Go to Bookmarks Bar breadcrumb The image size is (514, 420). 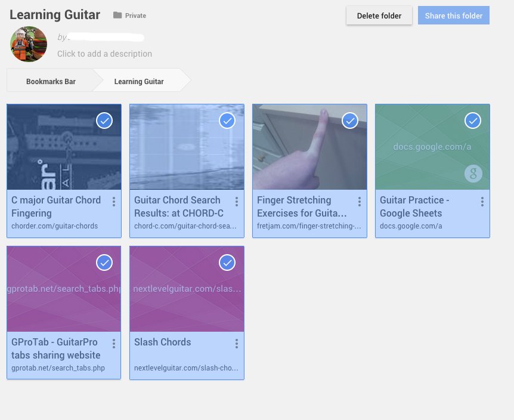(51, 82)
